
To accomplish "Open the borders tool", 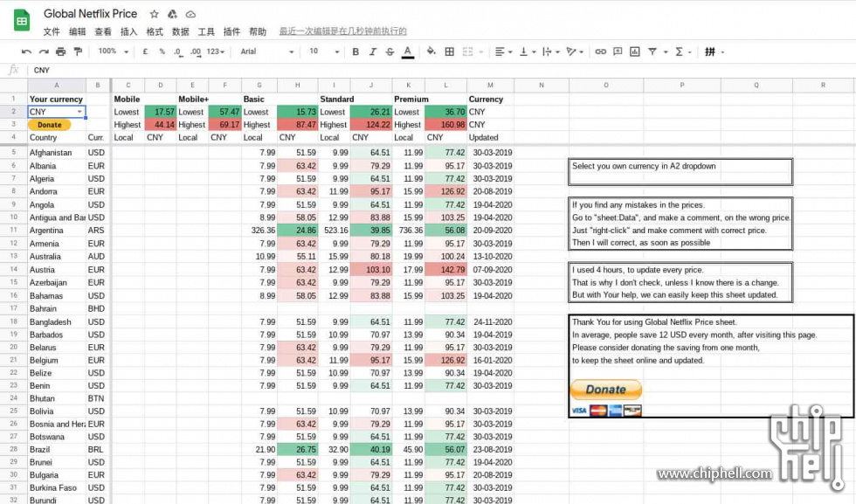I will click(x=449, y=52).
